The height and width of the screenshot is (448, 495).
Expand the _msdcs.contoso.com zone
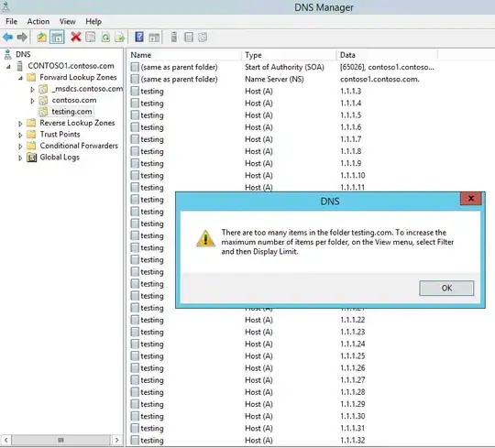point(32,90)
